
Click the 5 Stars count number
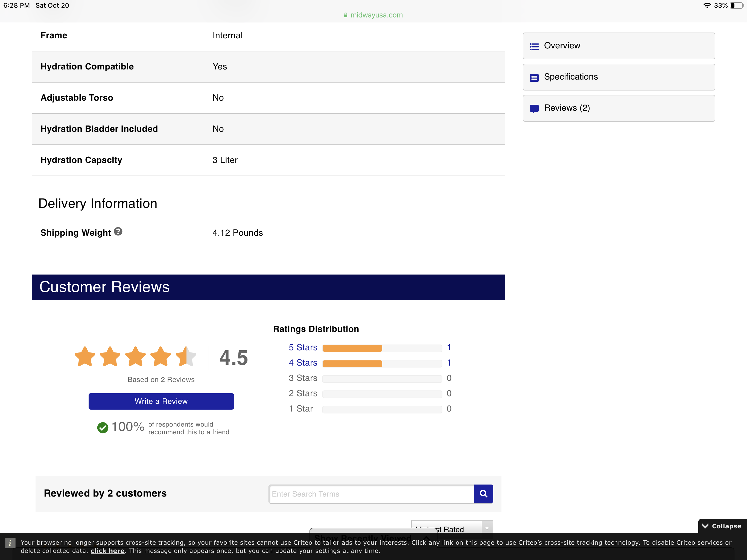[449, 347]
